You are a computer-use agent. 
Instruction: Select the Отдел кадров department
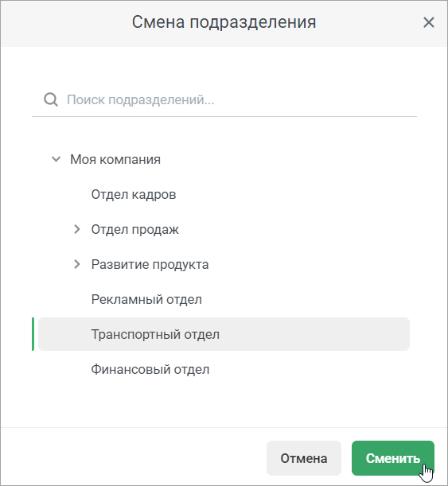(134, 194)
